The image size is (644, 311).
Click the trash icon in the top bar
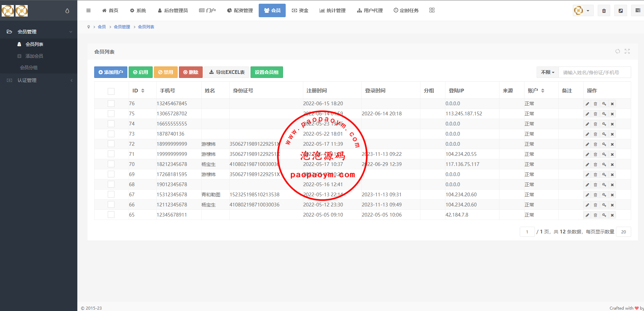coord(604,10)
